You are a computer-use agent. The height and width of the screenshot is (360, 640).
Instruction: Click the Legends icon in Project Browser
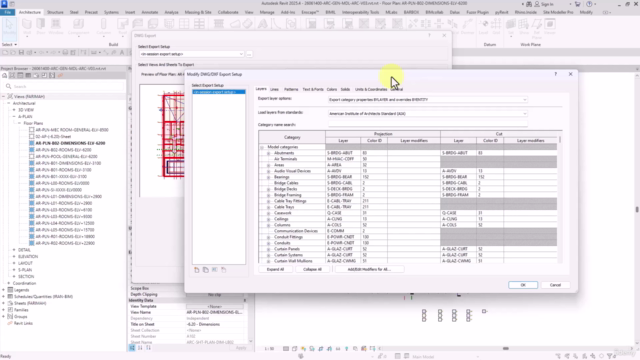click(10, 290)
